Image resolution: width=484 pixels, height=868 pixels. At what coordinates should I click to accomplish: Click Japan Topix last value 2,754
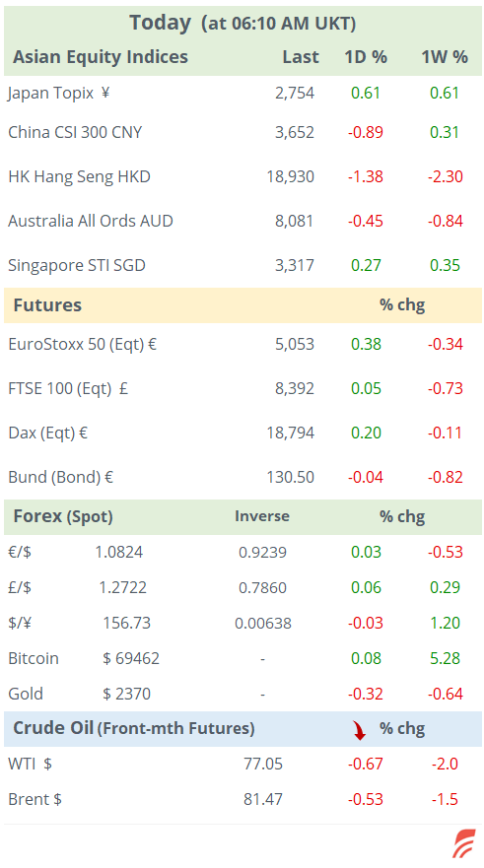pos(295,93)
